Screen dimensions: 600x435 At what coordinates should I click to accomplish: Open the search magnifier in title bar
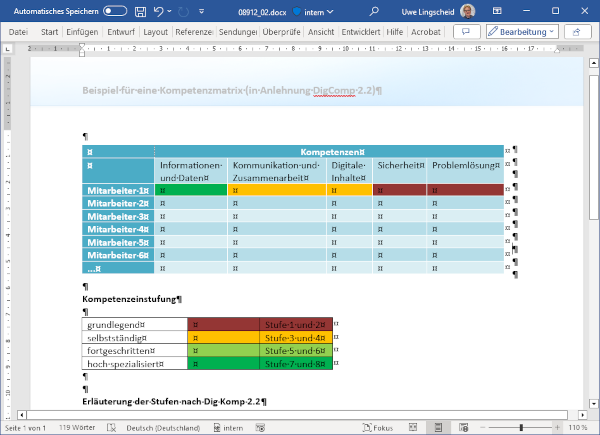pyautogui.click(x=373, y=11)
